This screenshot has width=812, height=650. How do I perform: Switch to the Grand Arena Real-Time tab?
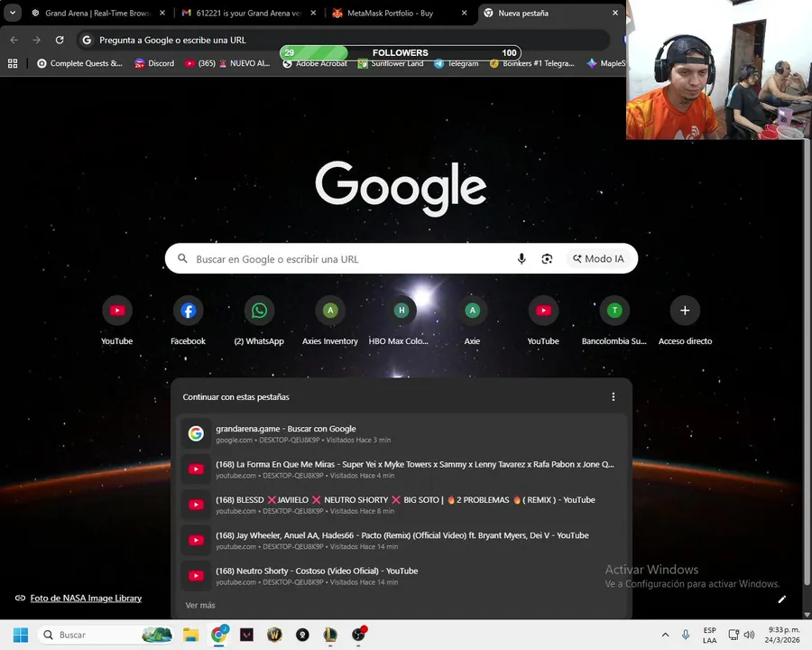coord(98,13)
